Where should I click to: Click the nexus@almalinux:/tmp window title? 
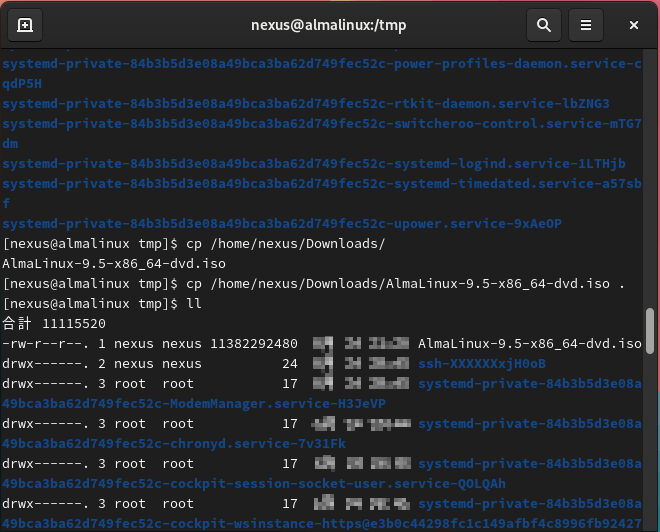pos(329,25)
